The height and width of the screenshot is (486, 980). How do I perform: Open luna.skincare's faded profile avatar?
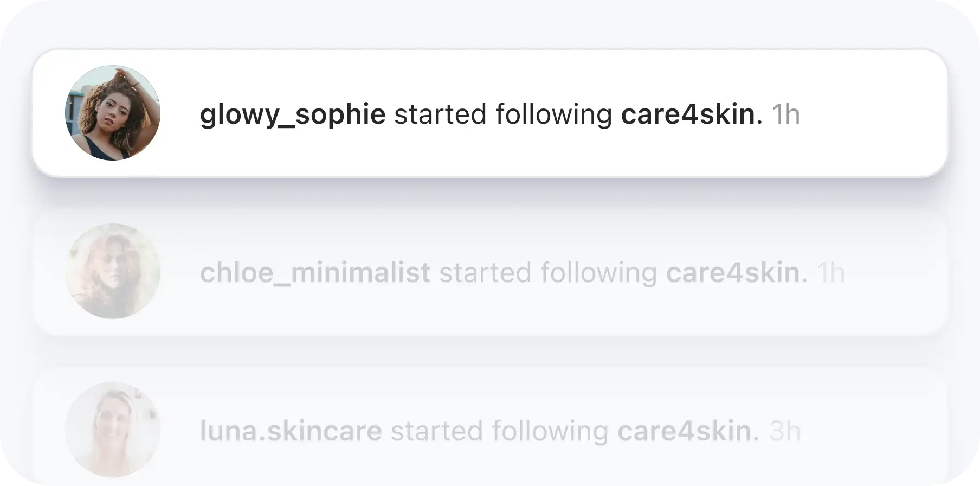point(113,430)
